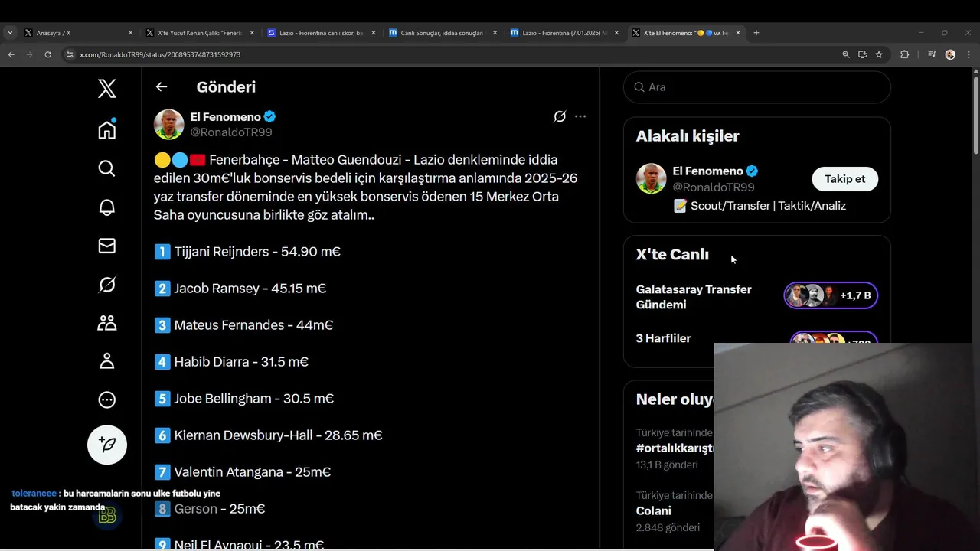Click "Jobe Bellingham - 30.5 m€" line
Image resolution: width=980 pixels, height=551 pixels.
coord(244,399)
